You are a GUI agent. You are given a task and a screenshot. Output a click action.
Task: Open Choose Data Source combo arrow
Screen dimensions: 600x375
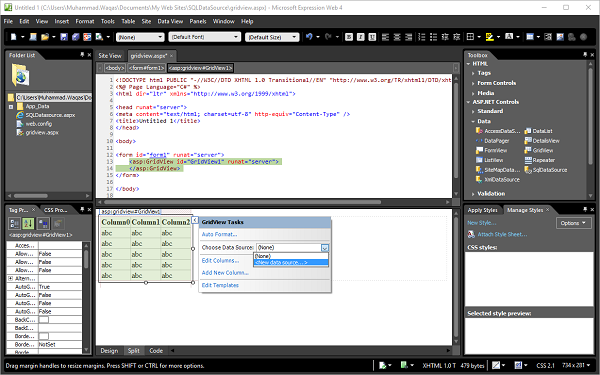point(324,248)
